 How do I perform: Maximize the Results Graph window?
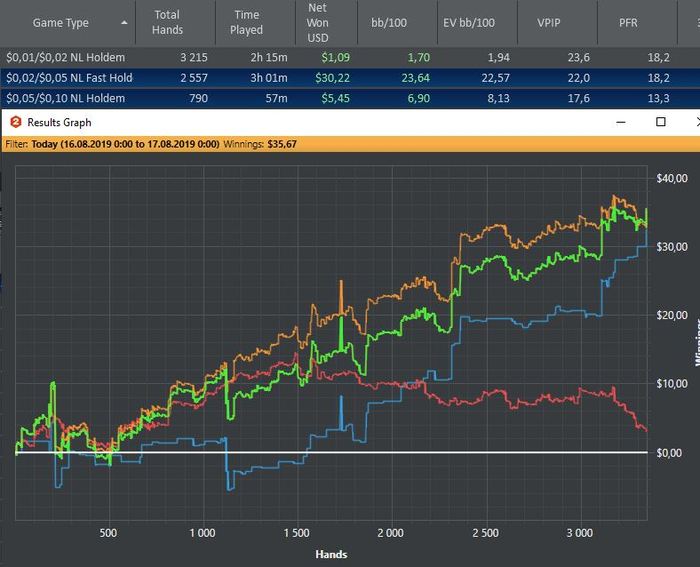pos(661,122)
